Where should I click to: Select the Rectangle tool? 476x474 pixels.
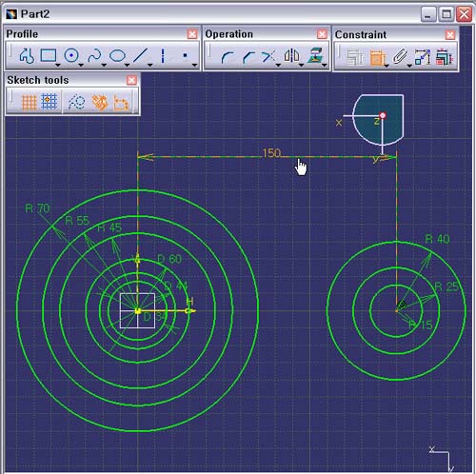pos(49,55)
